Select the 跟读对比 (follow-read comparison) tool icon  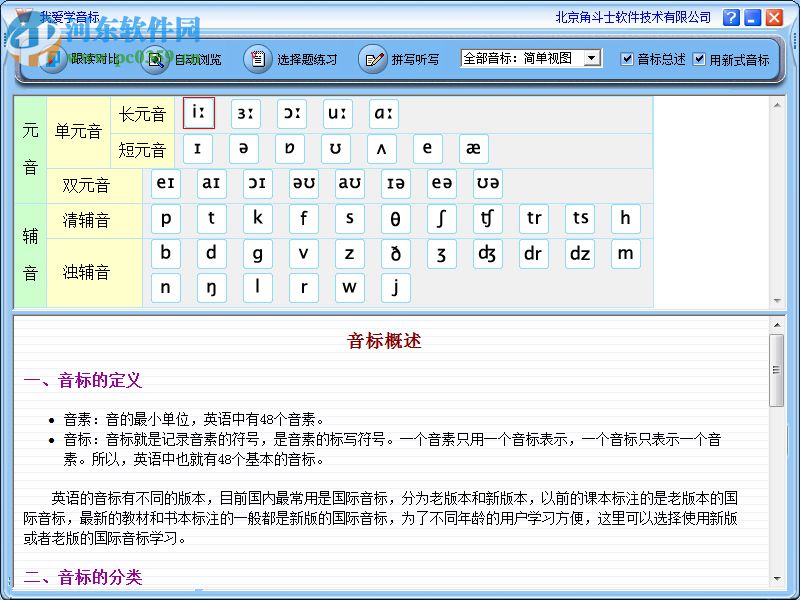(51, 59)
